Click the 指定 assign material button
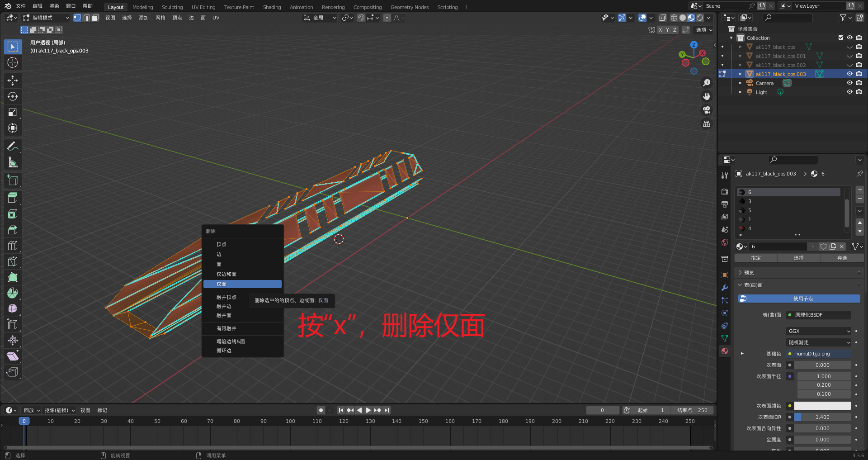Image resolution: width=868 pixels, height=460 pixels. click(755, 258)
